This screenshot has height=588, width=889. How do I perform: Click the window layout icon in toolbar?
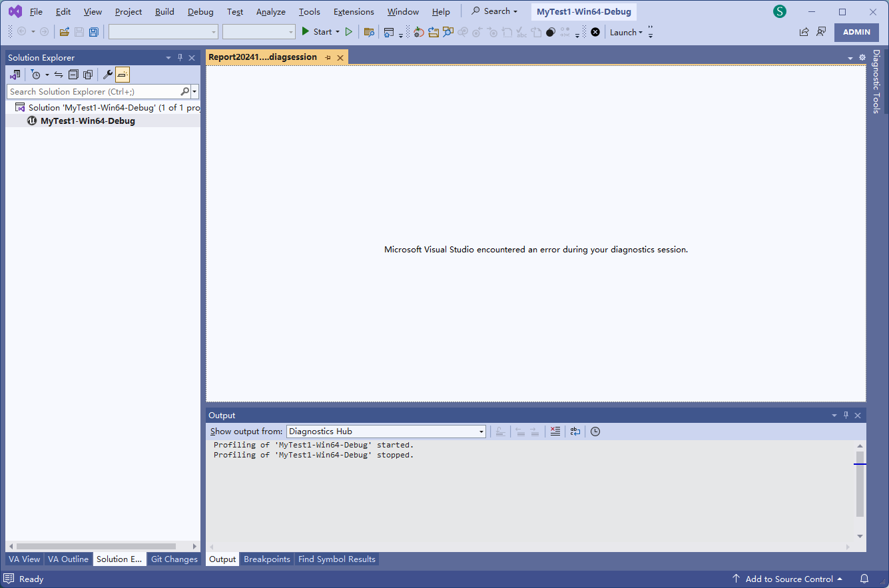tap(389, 32)
